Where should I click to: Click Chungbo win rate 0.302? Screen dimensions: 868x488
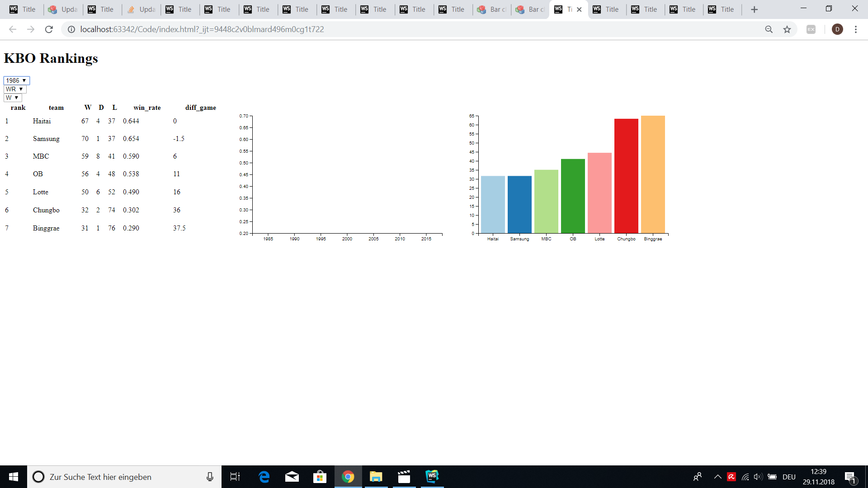click(131, 210)
